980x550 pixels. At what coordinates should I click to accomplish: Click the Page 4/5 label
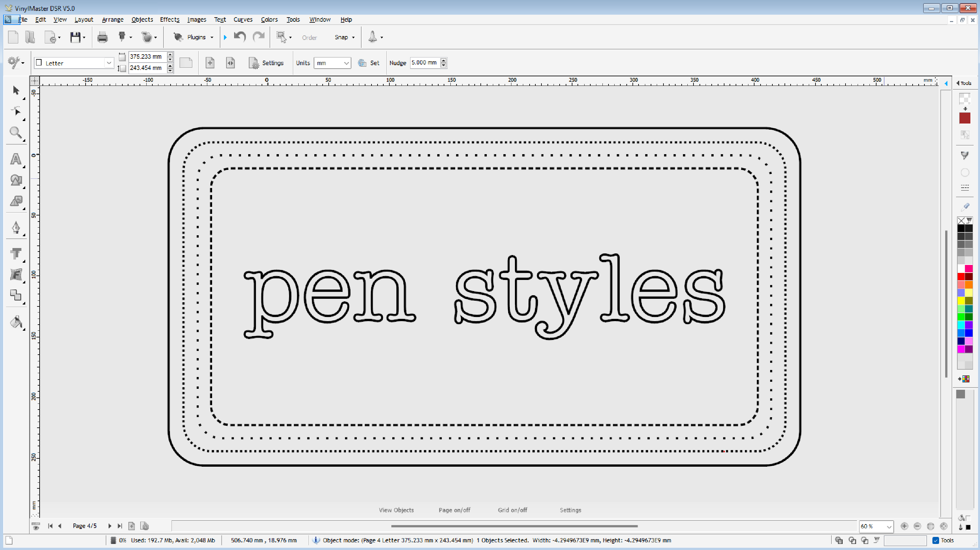84,526
